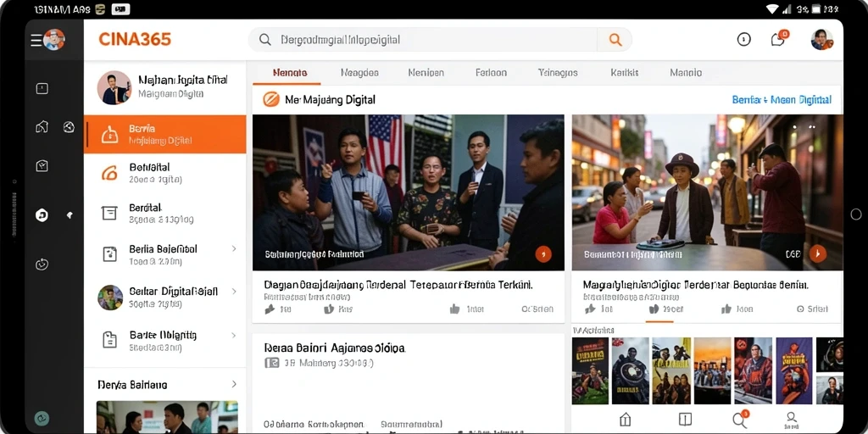868x434 pixels.
Task: Click the white circle icon in dark rail
Action: click(42, 215)
